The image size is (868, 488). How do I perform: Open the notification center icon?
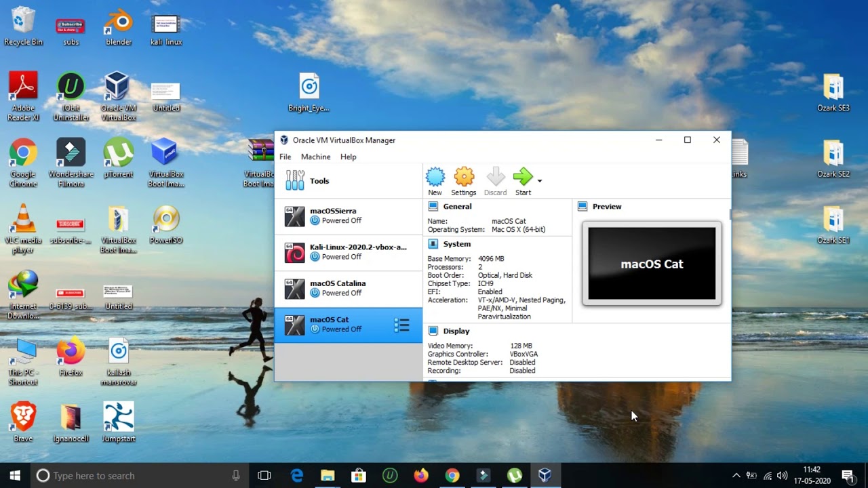848,476
